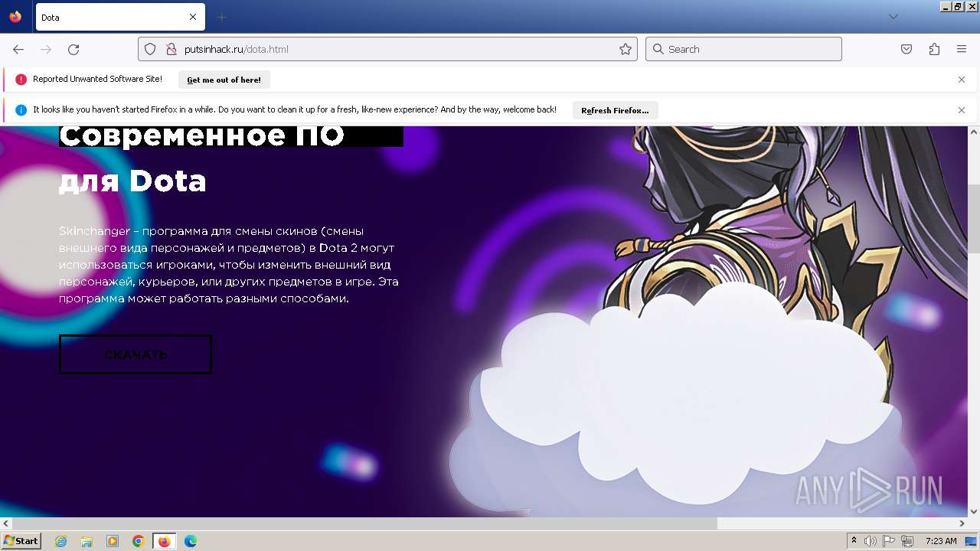Open the volume speaker tray icon
The image size is (980, 551).
click(x=871, y=541)
